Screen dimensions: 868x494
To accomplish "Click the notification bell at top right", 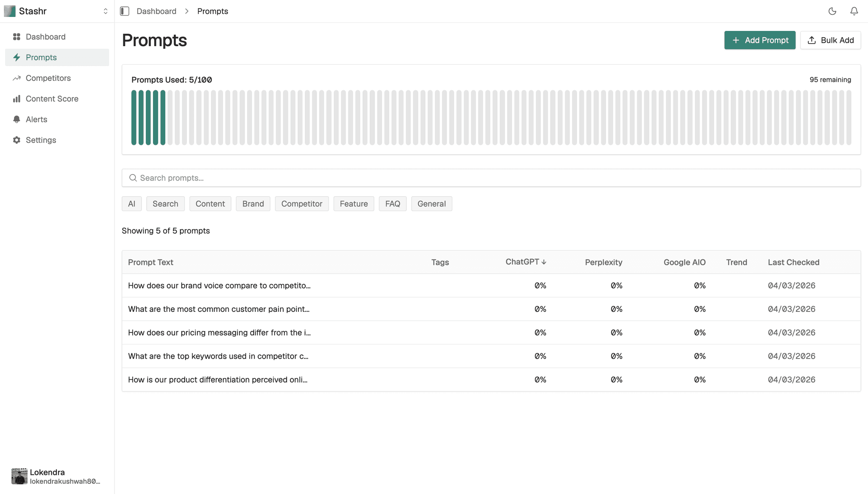I will [x=854, y=11].
